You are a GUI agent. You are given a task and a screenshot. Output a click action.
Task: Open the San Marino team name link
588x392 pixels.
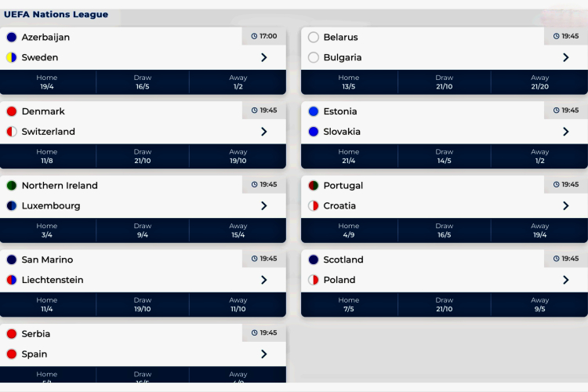click(47, 260)
